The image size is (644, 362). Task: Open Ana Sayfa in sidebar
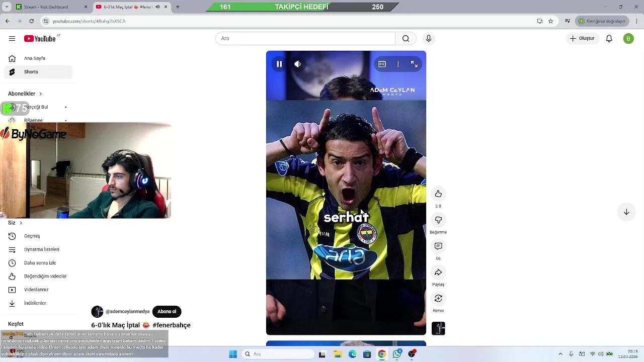click(x=38, y=58)
